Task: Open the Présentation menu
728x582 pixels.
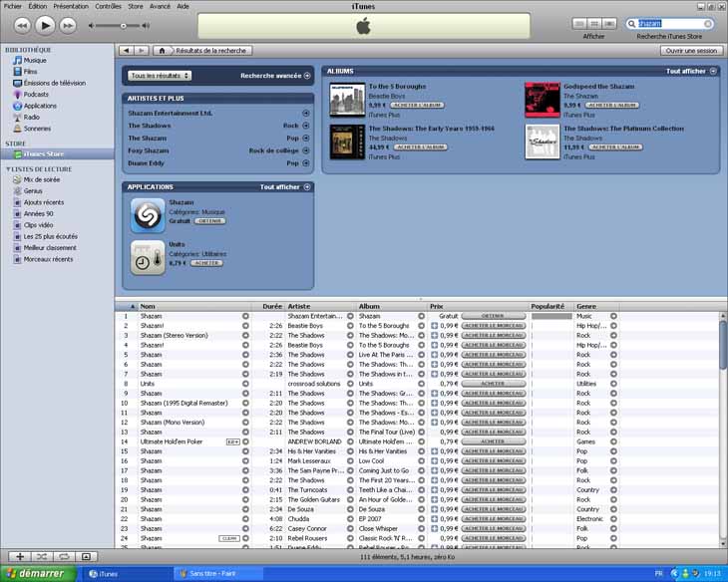Action: click(x=71, y=6)
